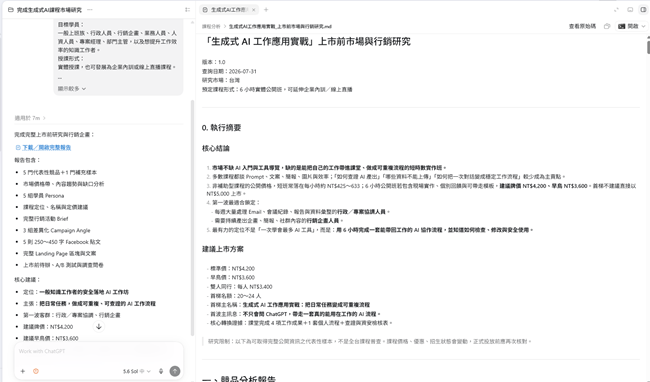
Task: Click the folder icon beside the conversation title
Action: tap(11, 10)
